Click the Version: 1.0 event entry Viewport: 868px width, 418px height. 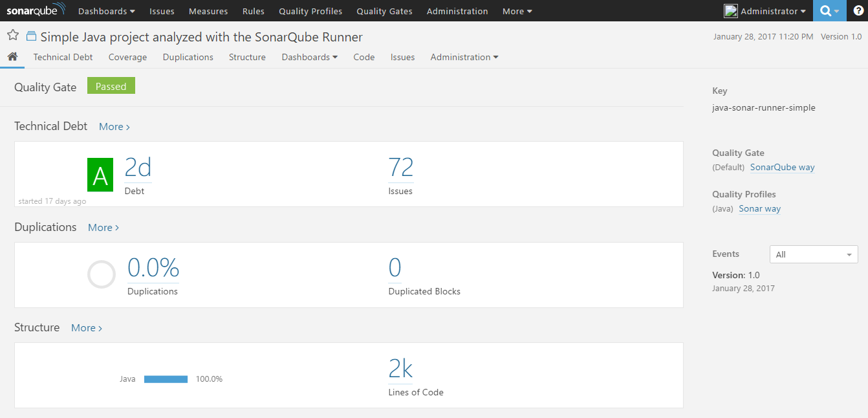coord(736,275)
